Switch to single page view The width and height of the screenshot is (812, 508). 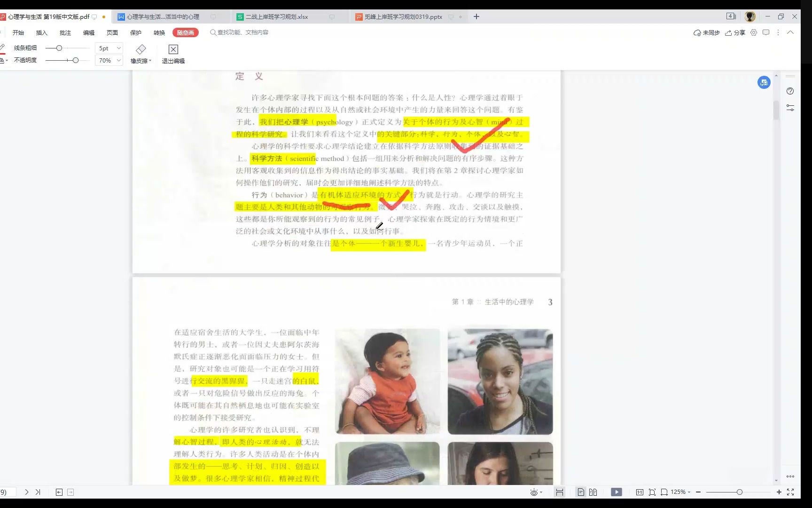click(x=581, y=492)
